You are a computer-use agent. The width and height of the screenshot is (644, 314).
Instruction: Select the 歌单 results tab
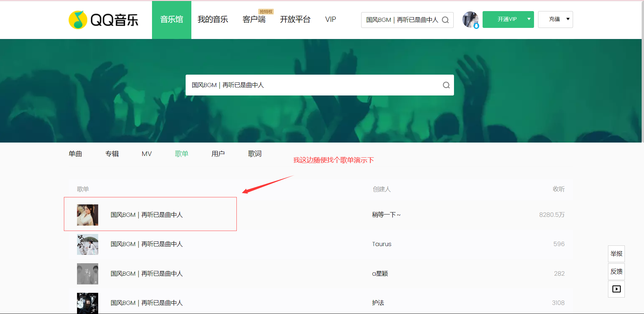coord(182,154)
